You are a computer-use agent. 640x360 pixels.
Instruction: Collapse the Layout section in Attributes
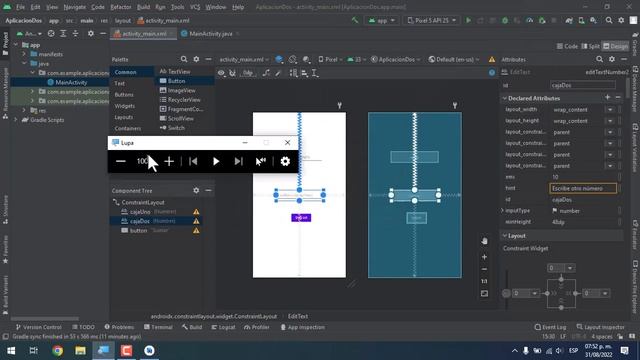[x=504, y=236]
